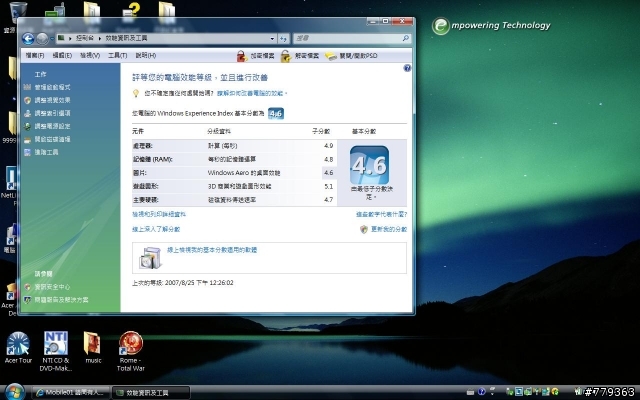Click the view software for base score online link
Screen dimensions: 640x400
click(x=212, y=250)
